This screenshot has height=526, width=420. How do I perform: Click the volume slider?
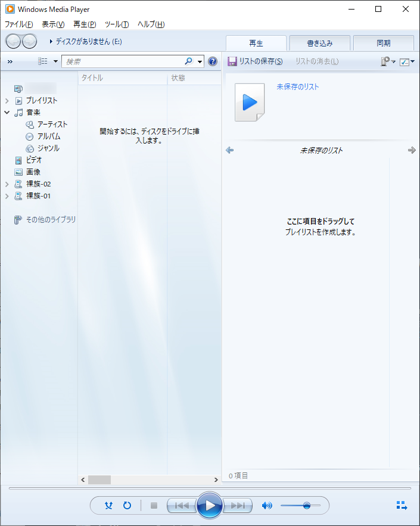tap(300, 505)
